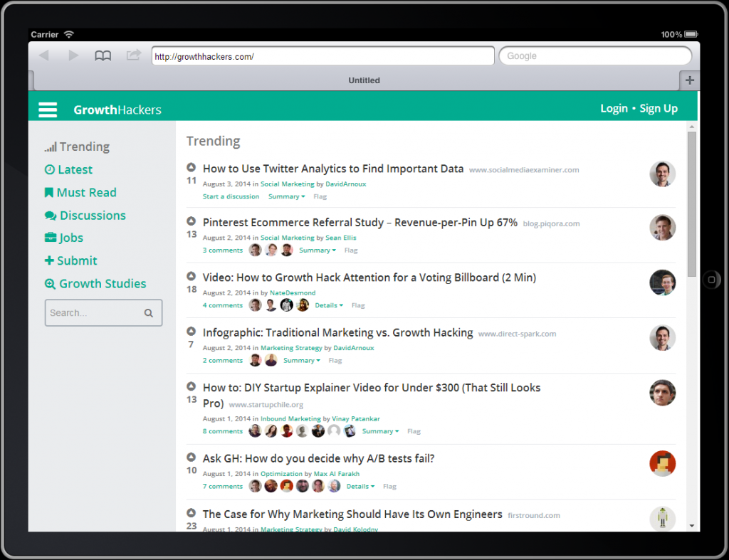Upvote the Pinterest Ecommerce Referral Study post

(x=191, y=221)
